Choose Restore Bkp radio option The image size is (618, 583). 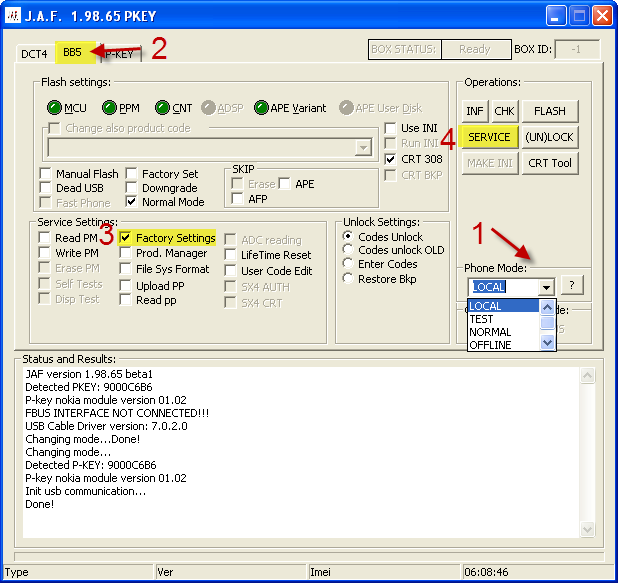pyautogui.click(x=348, y=279)
